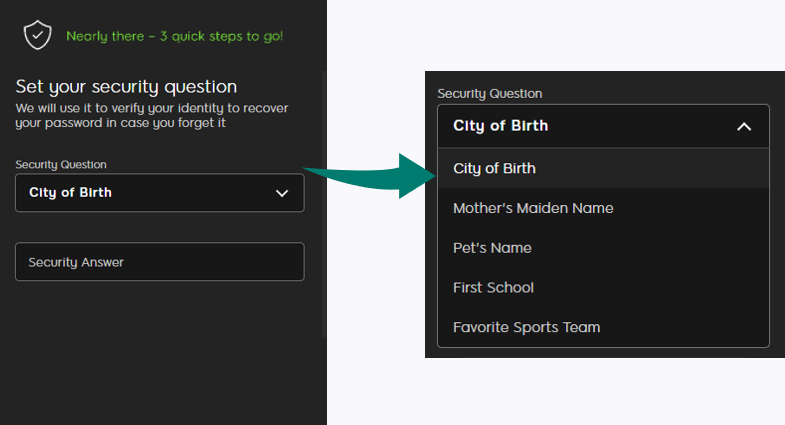The height and width of the screenshot is (425, 785).
Task: Click the Security Question label above expanded list
Action: tap(489, 93)
